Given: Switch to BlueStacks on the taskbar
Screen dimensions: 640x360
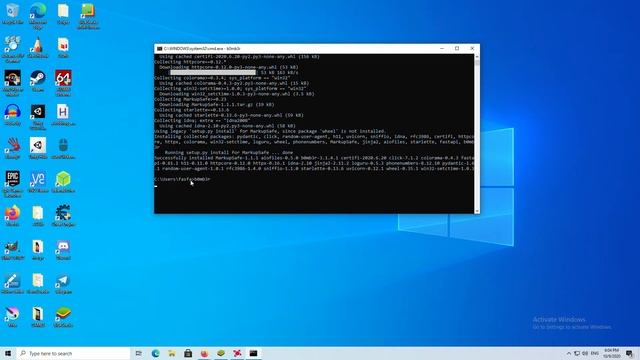Looking at the screenshot, I should (221, 353).
